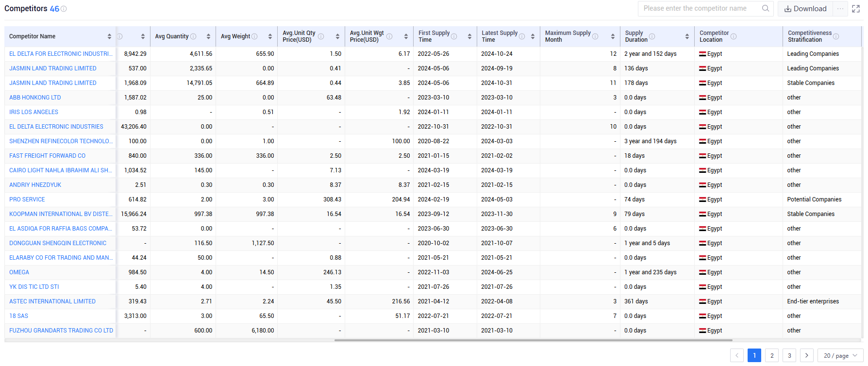Open YK DIS TIC LTD STI link
This screenshot has height=366, width=868.
pos(34,287)
